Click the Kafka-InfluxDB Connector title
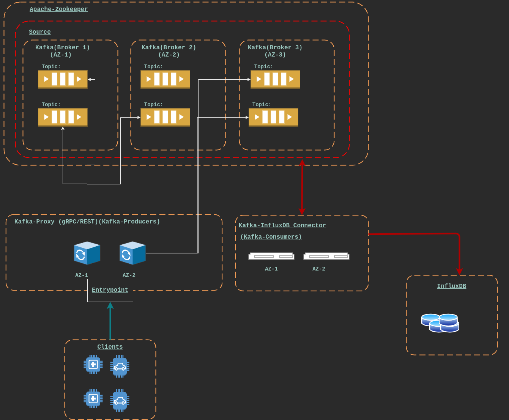The height and width of the screenshot is (420, 509). (x=282, y=225)
